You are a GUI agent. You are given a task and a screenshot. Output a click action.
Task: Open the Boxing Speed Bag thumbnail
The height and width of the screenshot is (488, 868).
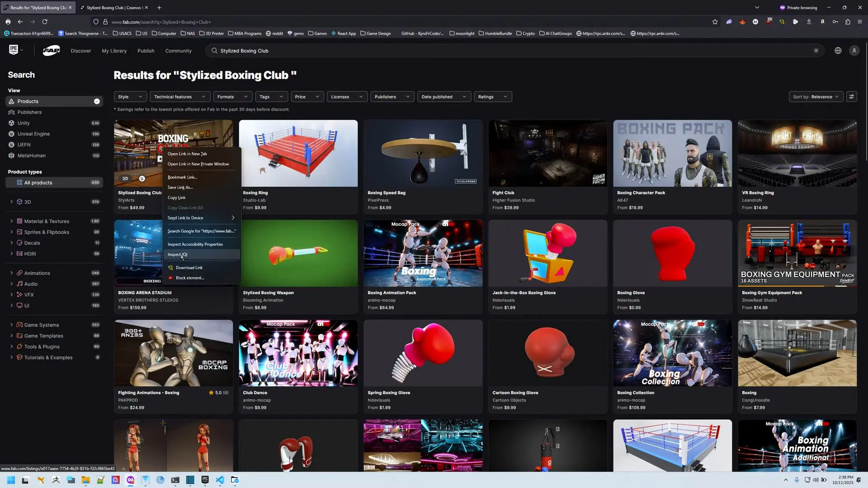click(423, 153)
